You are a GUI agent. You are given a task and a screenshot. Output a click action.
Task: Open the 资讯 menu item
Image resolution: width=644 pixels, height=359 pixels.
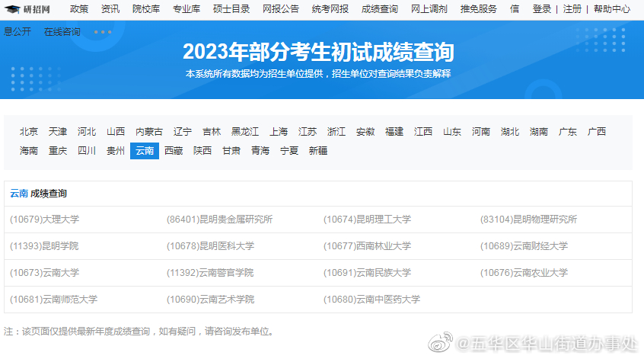110,9
